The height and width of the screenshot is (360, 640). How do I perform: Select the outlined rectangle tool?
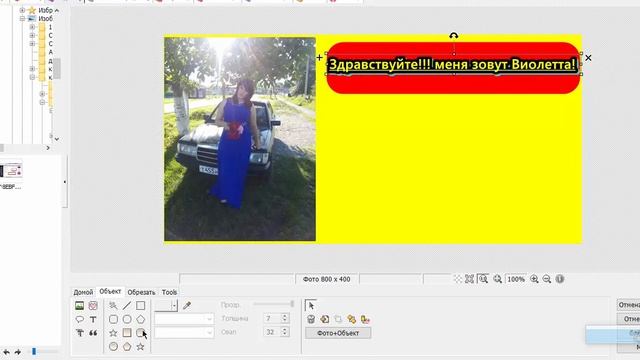pos(140,305)
